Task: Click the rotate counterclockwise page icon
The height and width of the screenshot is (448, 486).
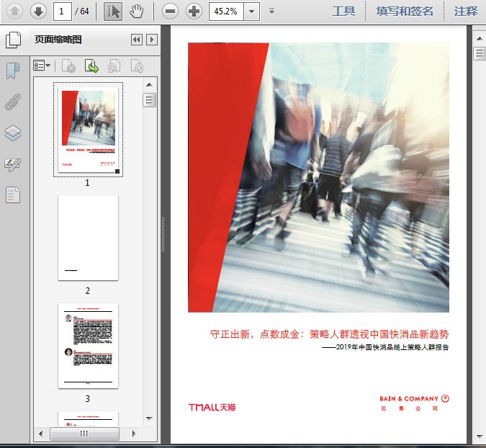Action: click(x=114, y=66)
